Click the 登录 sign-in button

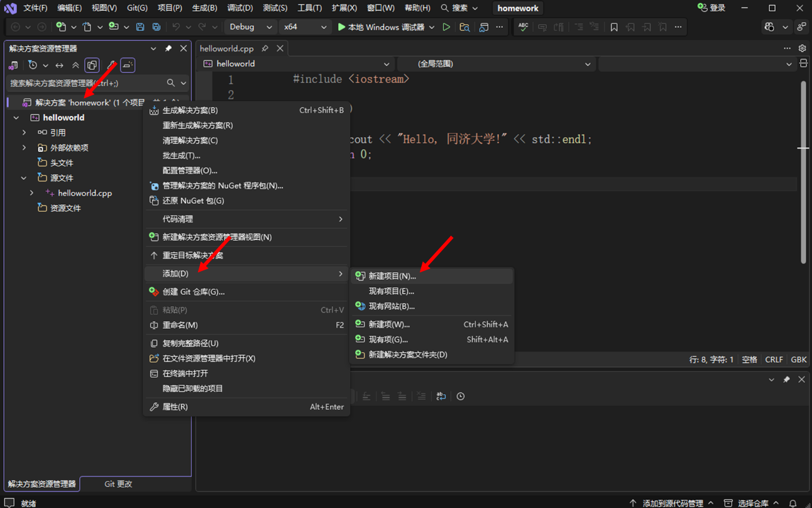711,8
